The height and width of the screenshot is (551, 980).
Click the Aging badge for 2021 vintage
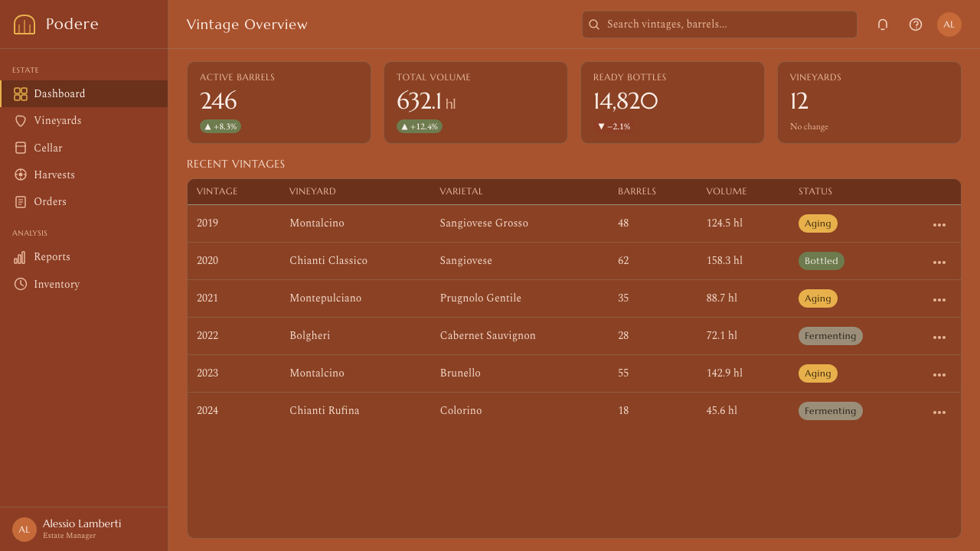point(818,298)
